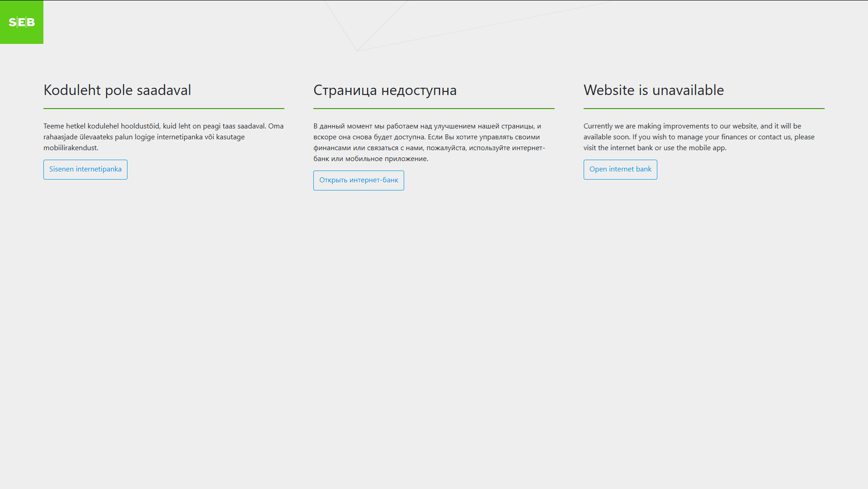Click the green SEB logo
The height and width of the screenshot is (489, 868).
tap(22, 22)
